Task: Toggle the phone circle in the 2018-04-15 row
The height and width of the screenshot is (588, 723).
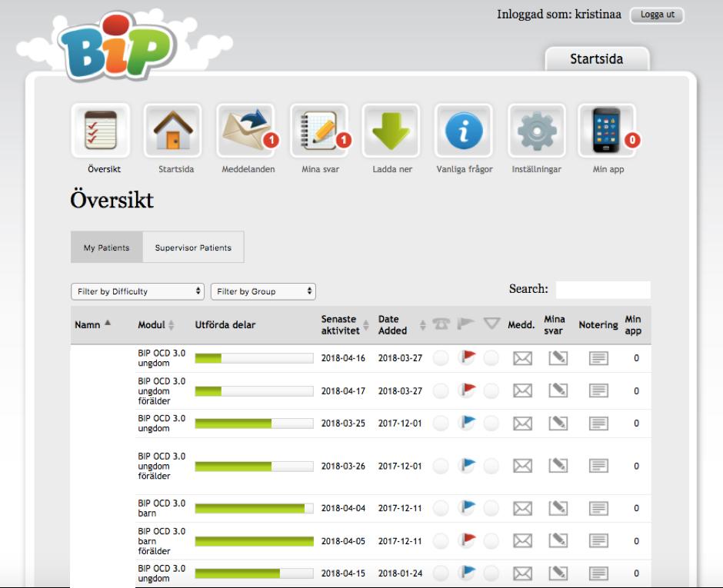Action: [441, 573]
